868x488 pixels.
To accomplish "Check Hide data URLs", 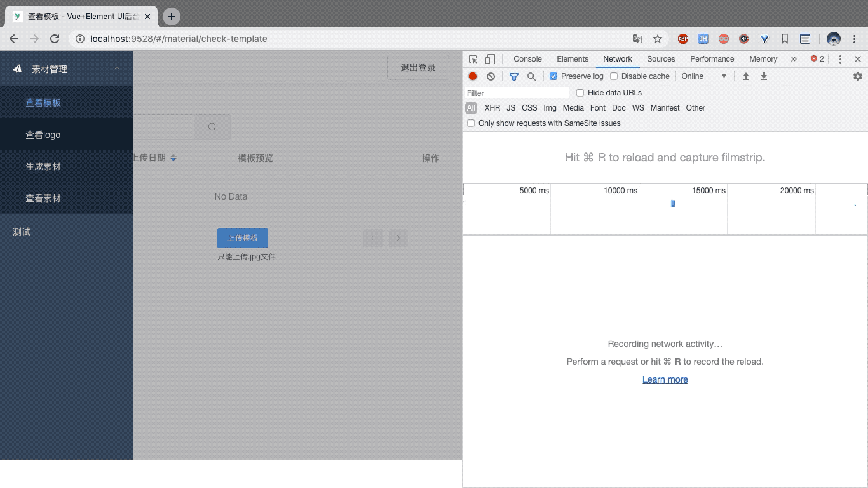I will pos(580,92).
